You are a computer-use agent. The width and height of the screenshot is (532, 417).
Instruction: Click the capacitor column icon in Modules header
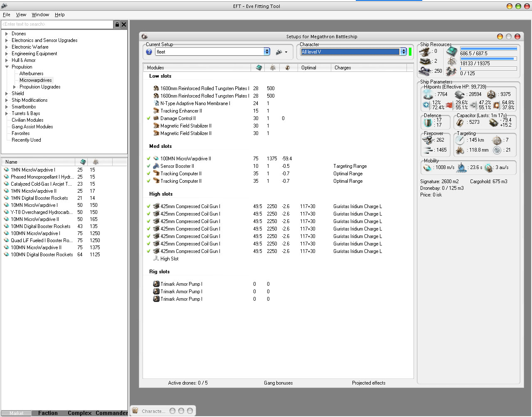click(287, 68)
